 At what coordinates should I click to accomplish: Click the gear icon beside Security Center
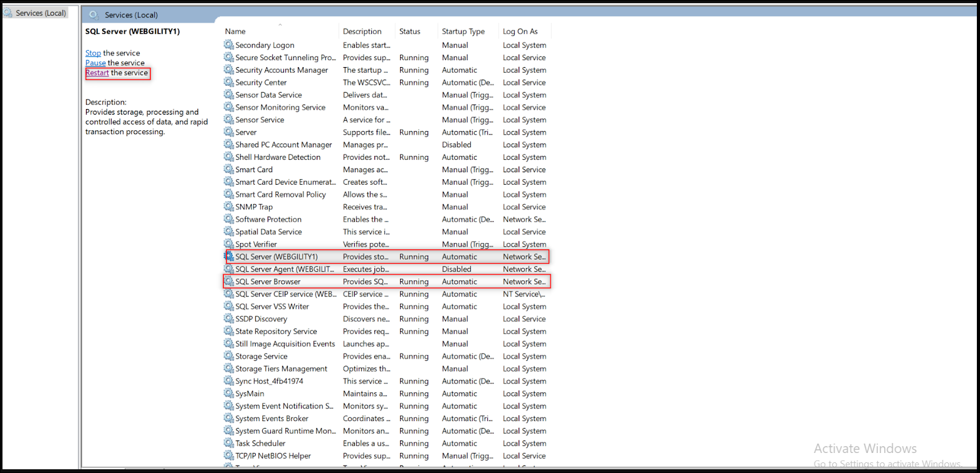pos(229,82)
